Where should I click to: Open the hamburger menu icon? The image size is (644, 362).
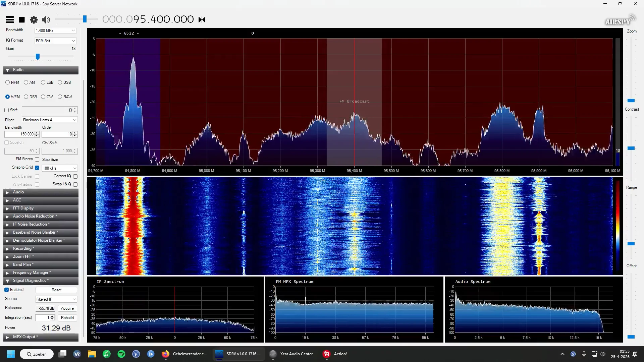coord(10,20)
